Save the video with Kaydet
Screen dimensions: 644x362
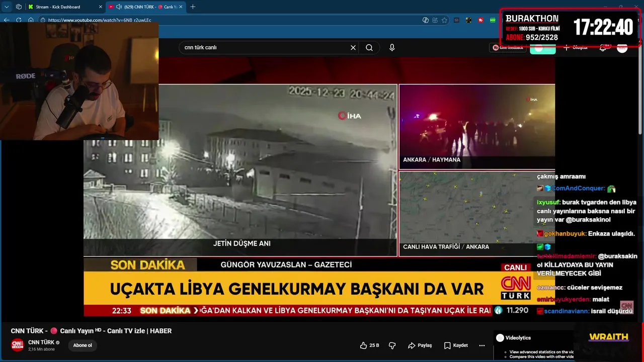coord(456,345)
